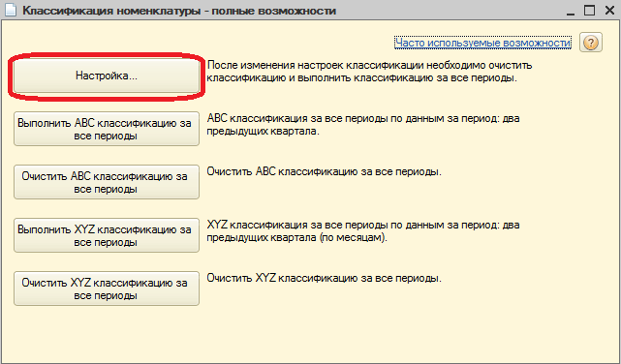Close the Классификация номенклатуры window

(x=610, y=10)
